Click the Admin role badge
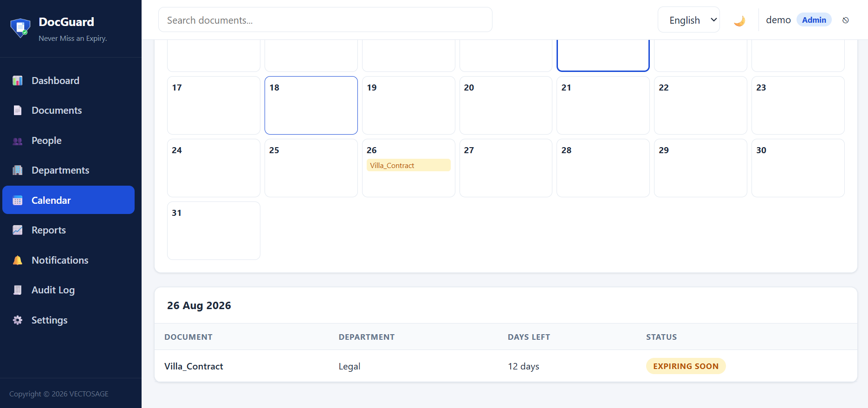This screenshot has width=868, height=408. click(x=814, y=20)
